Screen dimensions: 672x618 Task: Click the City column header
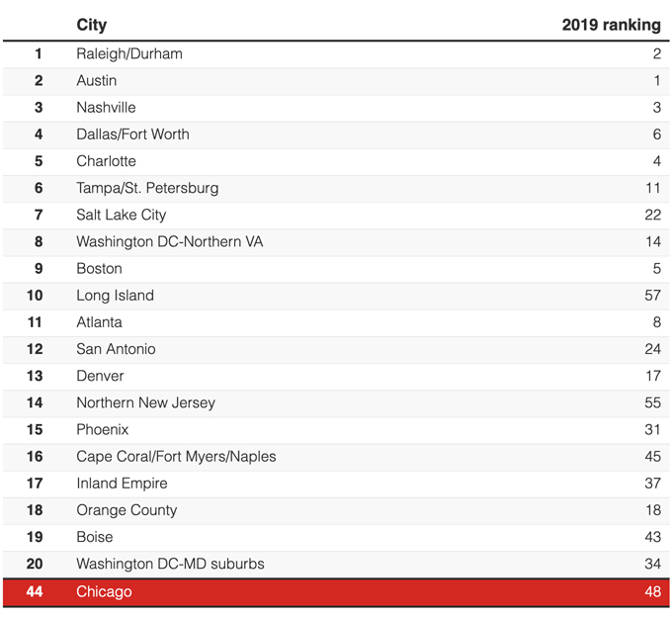pos(92,25)
